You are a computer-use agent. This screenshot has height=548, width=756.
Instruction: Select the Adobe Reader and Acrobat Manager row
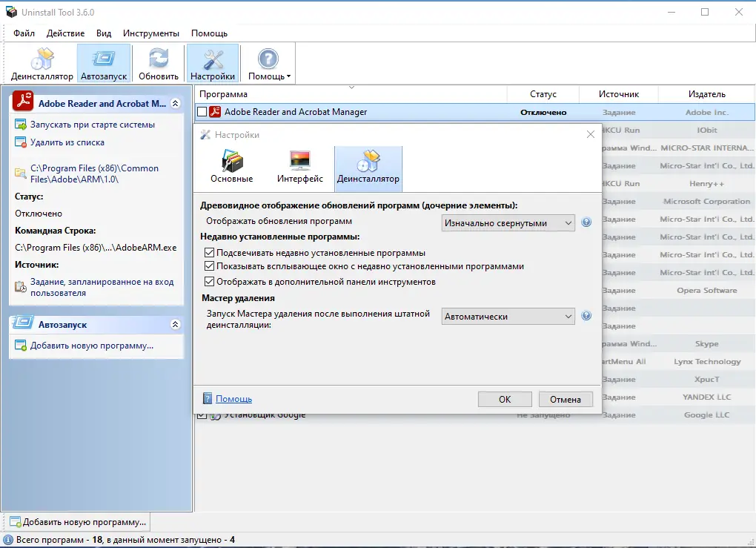[475, 112]
